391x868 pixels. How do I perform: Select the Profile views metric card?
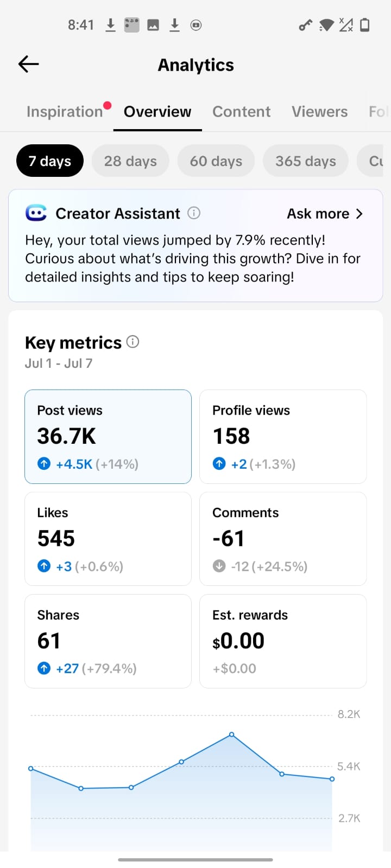pos(283,437)
